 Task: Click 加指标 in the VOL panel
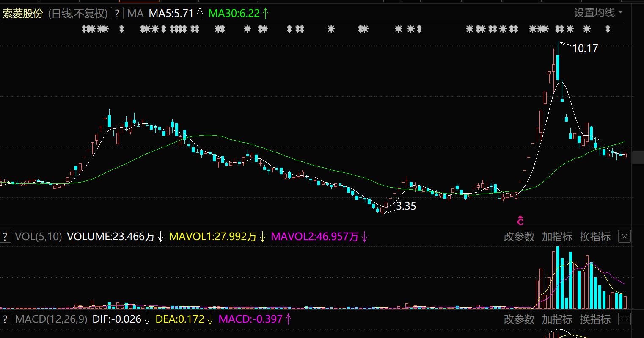557,237
